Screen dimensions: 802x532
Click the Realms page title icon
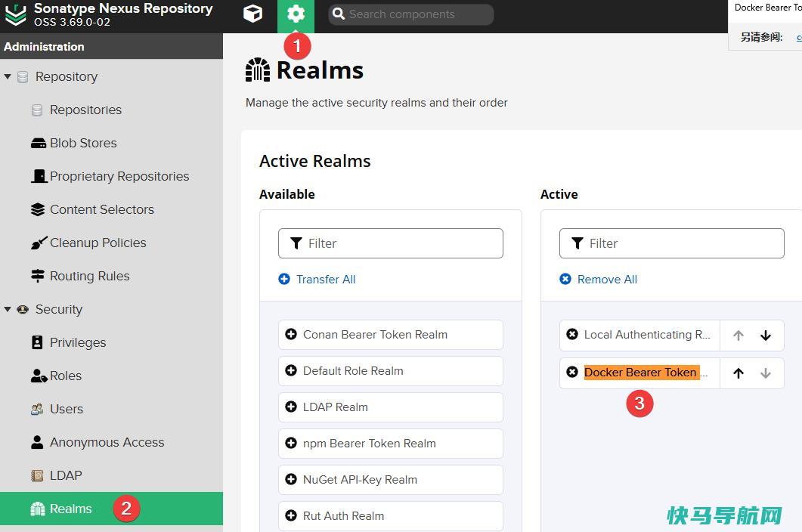(258, 70)
